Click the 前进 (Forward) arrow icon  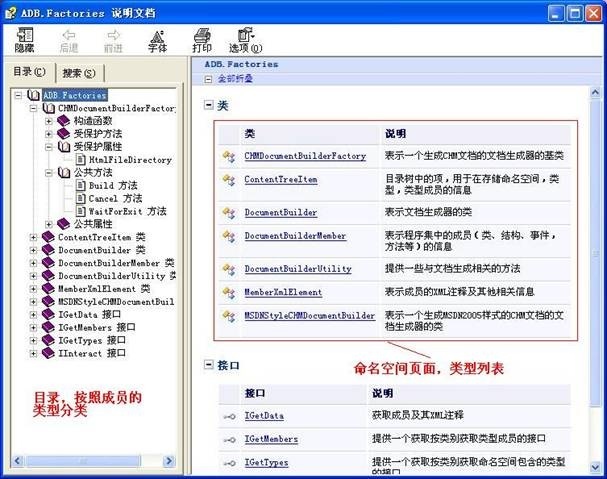pyautogui.click(x=112, y=38)
